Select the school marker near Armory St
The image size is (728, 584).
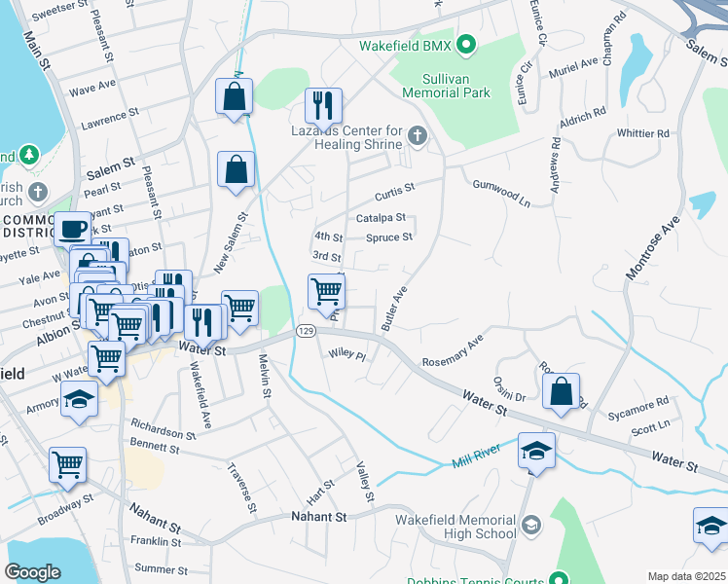[x=79, y=399]
